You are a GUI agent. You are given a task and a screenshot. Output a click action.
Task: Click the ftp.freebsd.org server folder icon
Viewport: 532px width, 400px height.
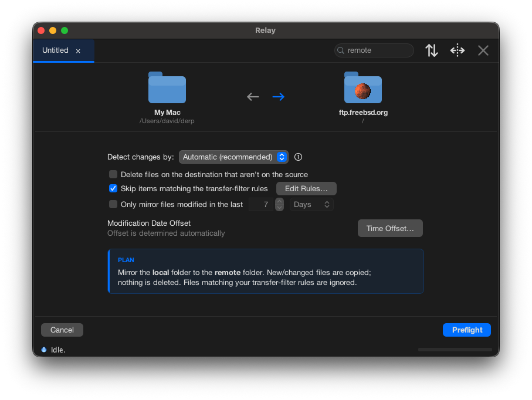point(362,87)
